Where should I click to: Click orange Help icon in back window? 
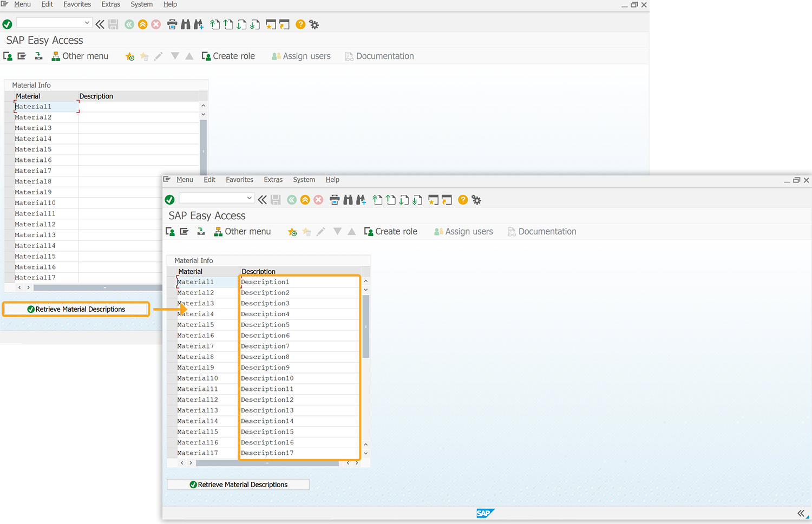tap(300, 24)
